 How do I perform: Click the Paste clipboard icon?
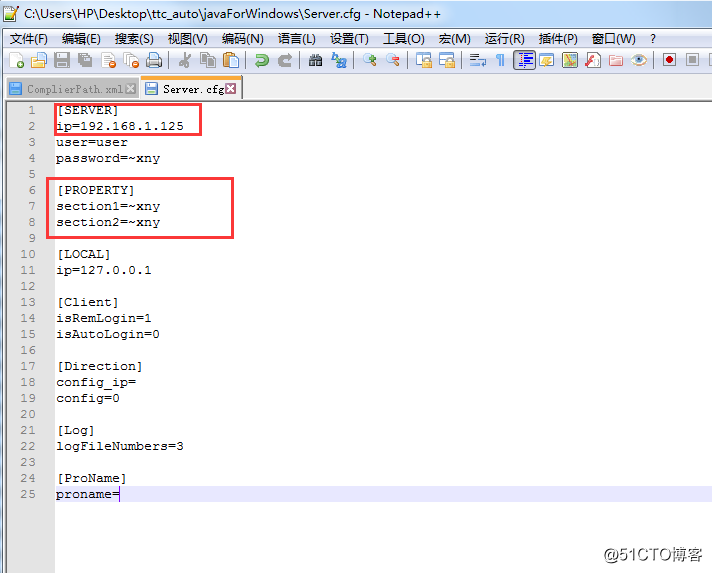pyautogui.click(x=231, y=60)
